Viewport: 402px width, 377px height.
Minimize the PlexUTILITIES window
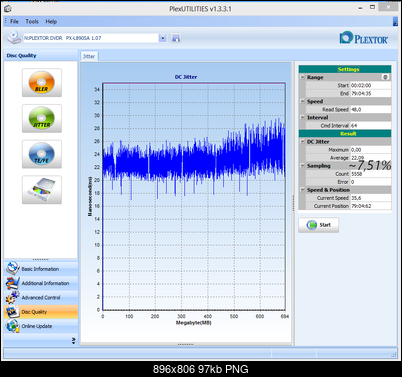click(x=360, y=7)
